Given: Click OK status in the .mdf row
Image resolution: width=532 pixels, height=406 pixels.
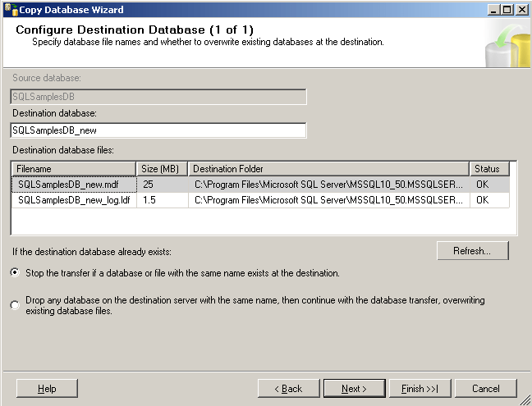Looking at the screenshot, I should pyautogui.click(x=489, y=185).
